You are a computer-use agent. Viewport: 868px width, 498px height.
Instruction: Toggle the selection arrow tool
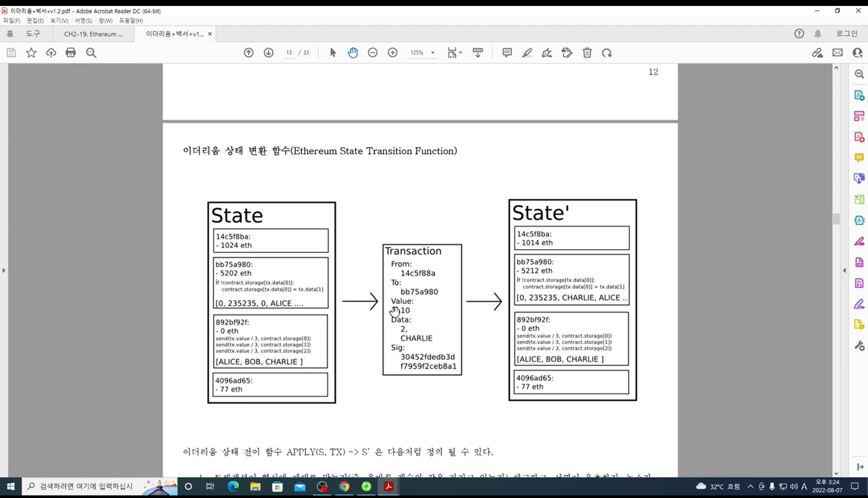[x=333, y=53]
